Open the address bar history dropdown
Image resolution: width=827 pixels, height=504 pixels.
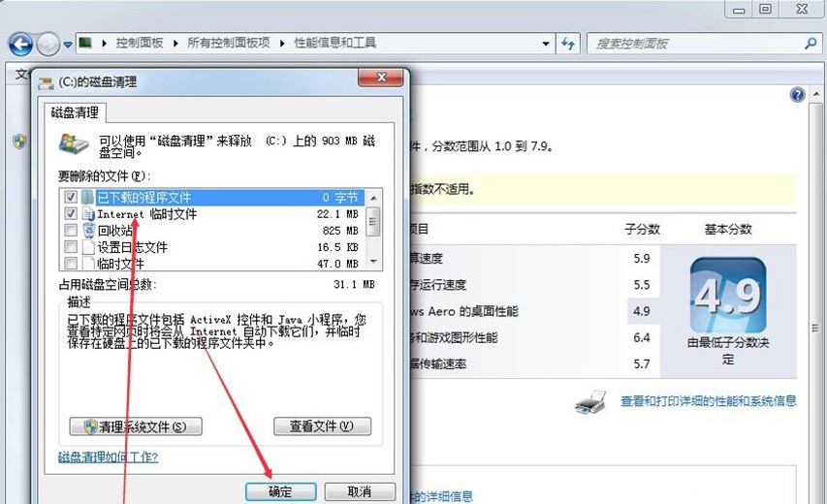coord(546,44)
